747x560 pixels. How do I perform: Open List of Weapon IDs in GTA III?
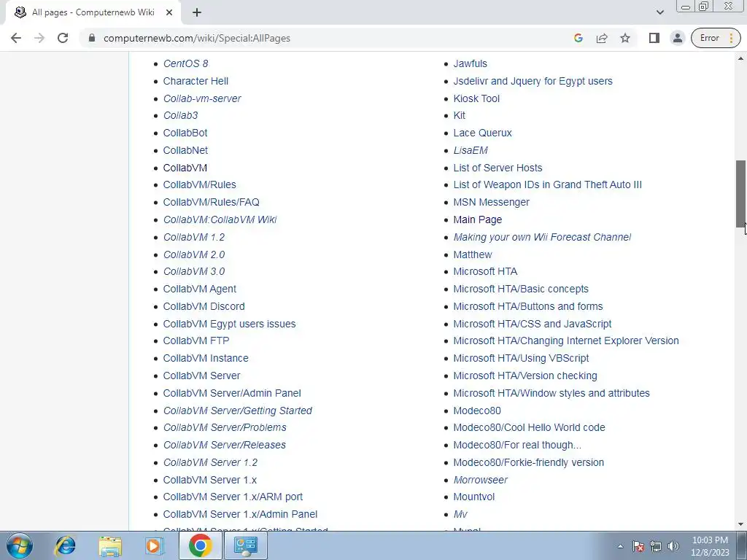[547, 184]
